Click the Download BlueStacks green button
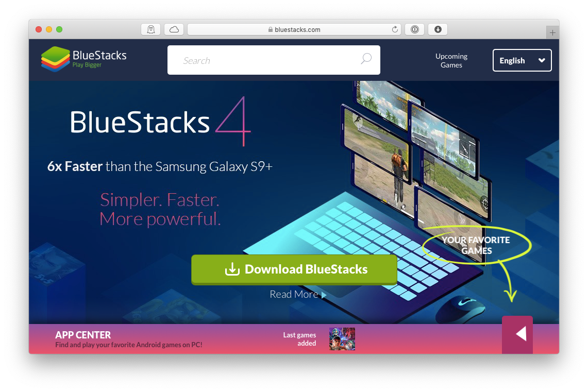The image size is (588, 392). [294, 269]
